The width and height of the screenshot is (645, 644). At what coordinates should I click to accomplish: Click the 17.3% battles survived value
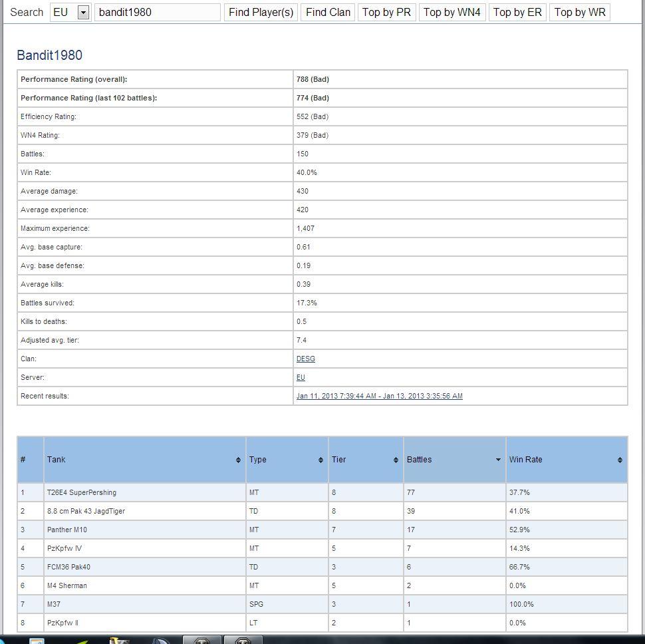pyautogui.click(x=307, y=303)
